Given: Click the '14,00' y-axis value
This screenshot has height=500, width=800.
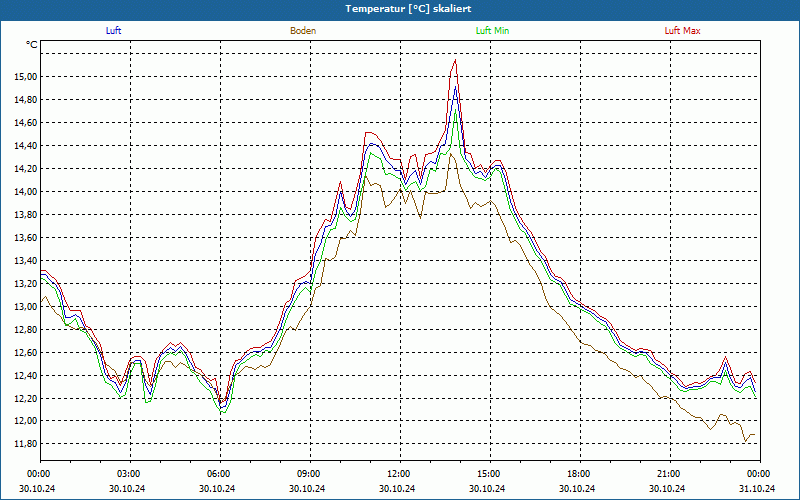Looking at the screenshot, I should pos(27,191).
